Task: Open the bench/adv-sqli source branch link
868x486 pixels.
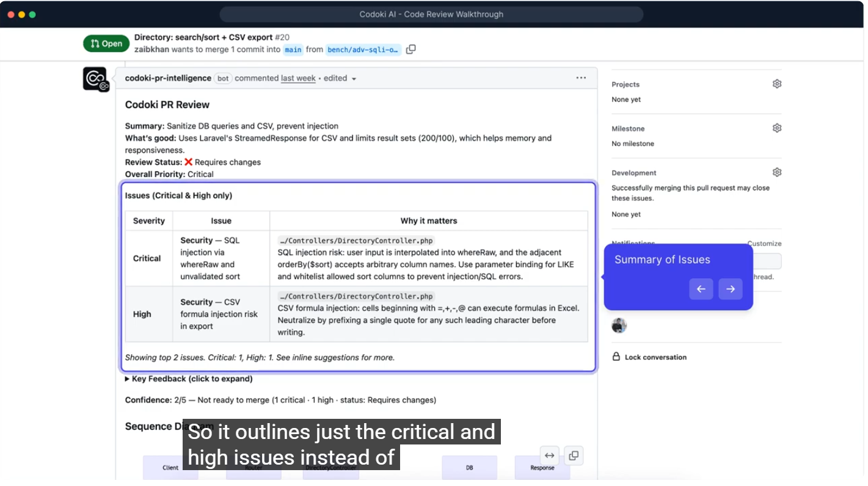Action: (363, 49)
